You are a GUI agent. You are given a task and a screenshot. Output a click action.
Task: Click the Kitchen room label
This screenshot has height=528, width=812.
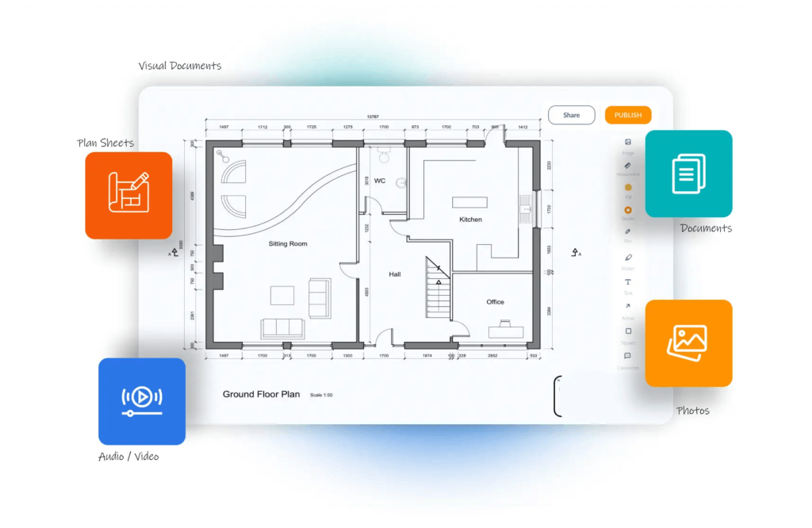point(471,220)
